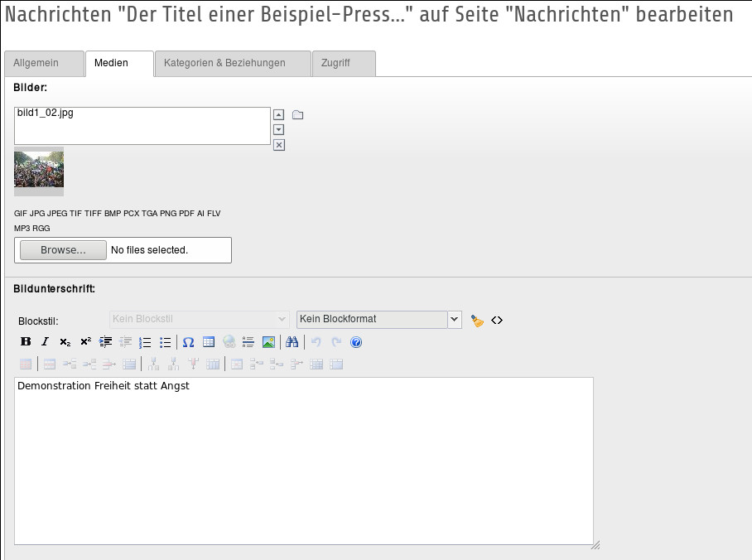The width and height of the screenshot is (752, 560).
Task: Apply subscript formatting
Action: 65,341
